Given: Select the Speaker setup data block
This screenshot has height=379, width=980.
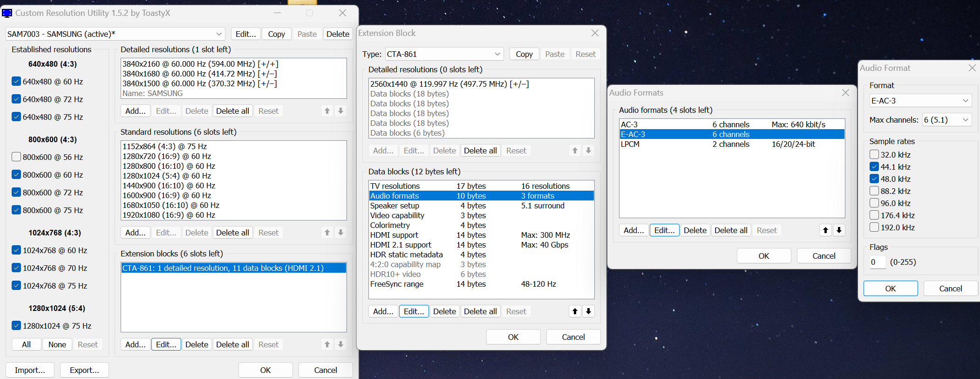Looking at the screenshot, I should coord(395,206).
